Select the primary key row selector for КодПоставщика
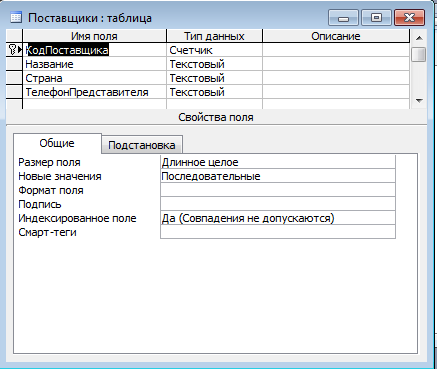The height and width of the screenshot is (369, 437). (x=14, y=50)
